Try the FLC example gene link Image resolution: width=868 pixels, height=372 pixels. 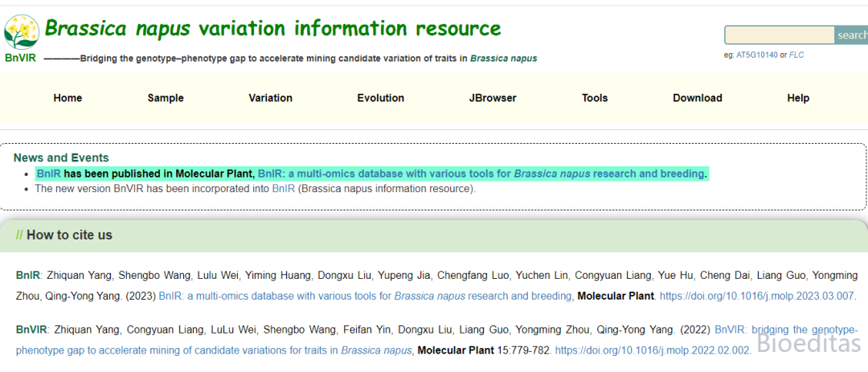tap(796, 55)
